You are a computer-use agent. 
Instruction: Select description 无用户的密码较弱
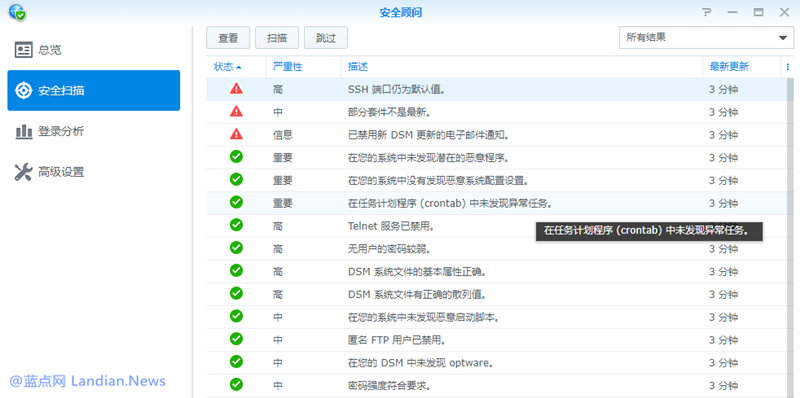(390, 249)
